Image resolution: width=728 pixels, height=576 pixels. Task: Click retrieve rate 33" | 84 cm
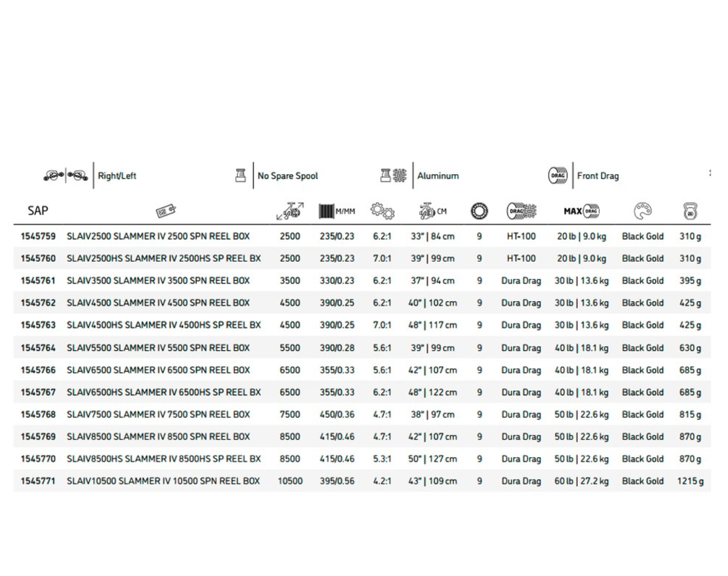[x=433, y=236]
